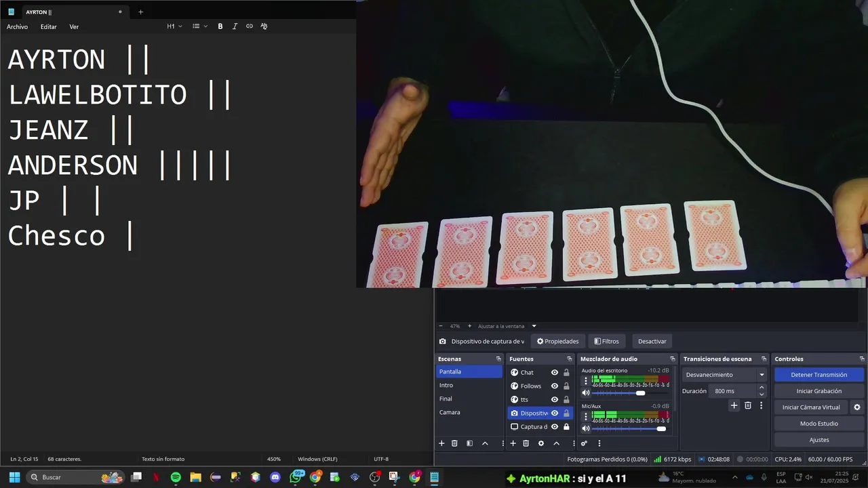
Task: Select the Intro scene
Action: [469, 385]
